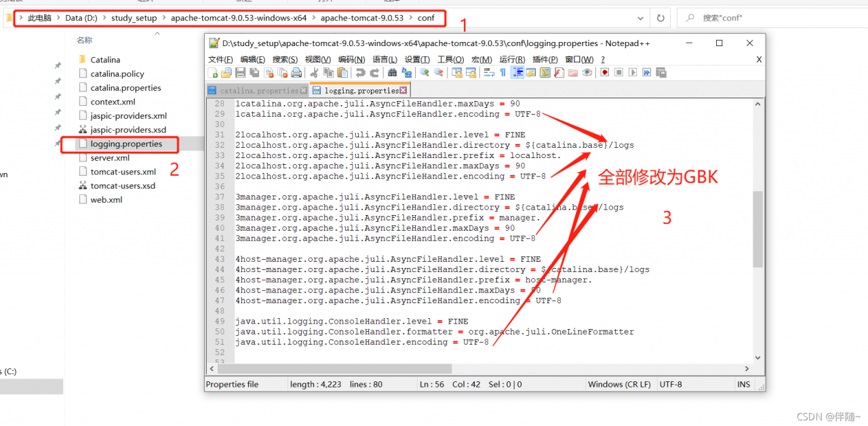Open the 插件(P) plugins menu
The height and width of the screenshot is (426, 868).
tap(545, 60)
